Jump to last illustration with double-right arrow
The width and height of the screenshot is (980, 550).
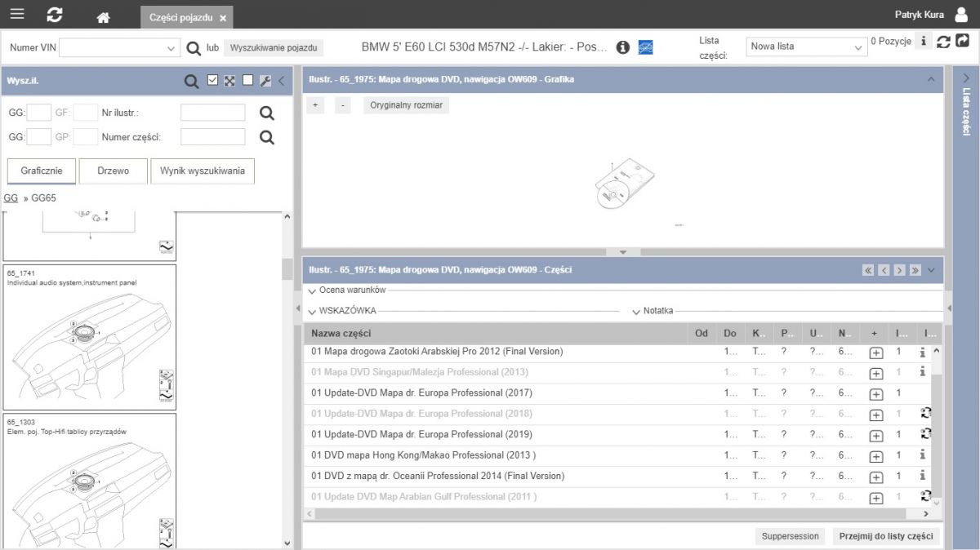915,270
